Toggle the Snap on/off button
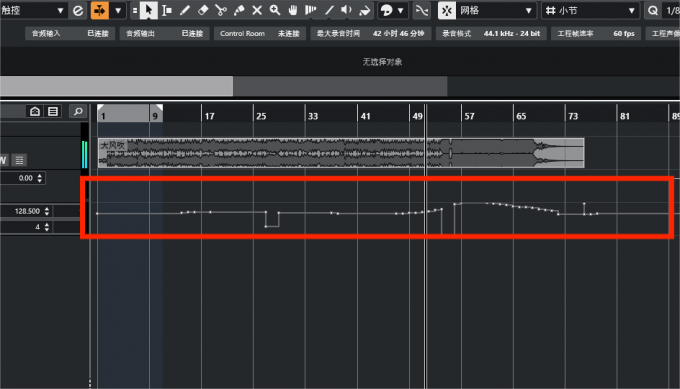 (x=447, y=10)
